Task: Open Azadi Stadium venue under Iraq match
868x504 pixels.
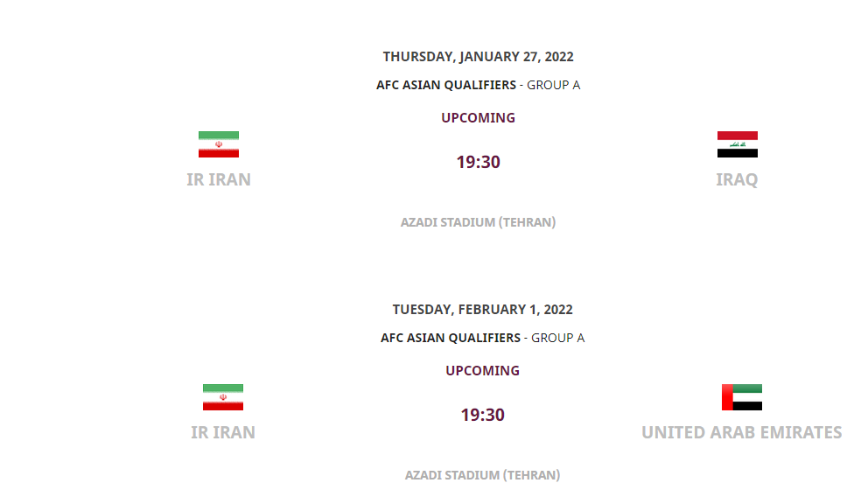Action: point(479,222)
